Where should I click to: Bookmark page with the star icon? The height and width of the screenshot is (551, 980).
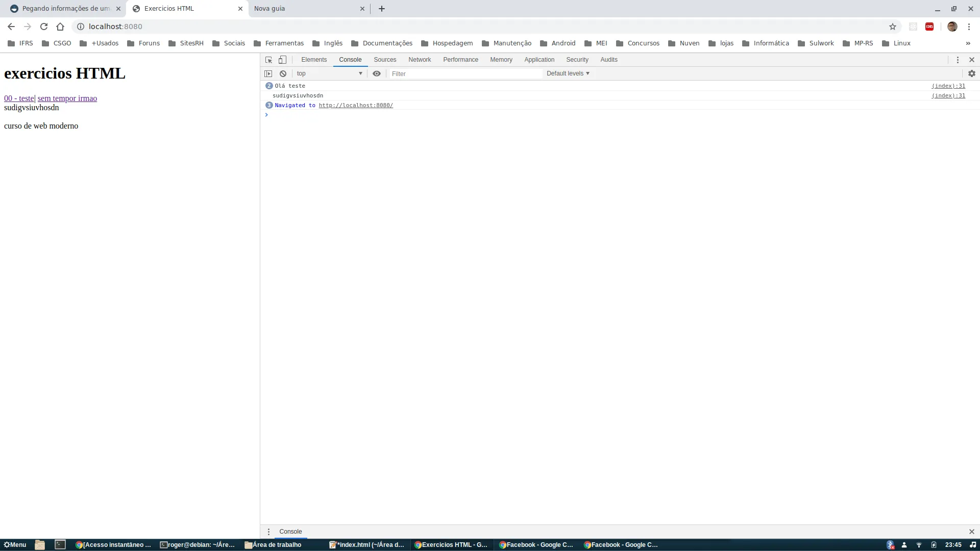click(892, 27)
